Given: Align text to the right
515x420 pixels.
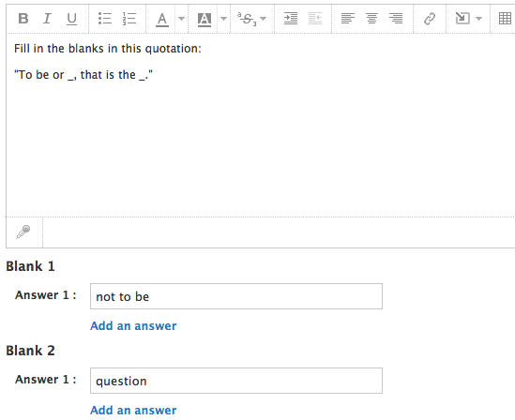Looking at the screenshot, I should point(396,19).
